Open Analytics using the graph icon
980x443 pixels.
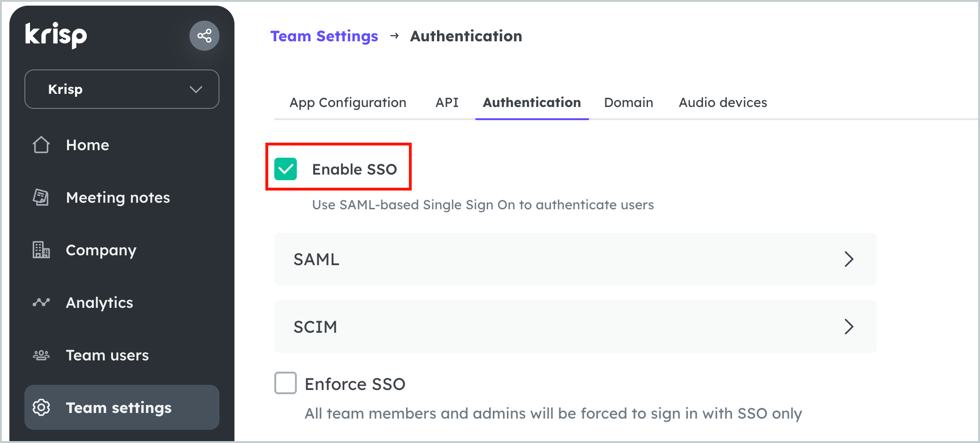click(41, 303)
